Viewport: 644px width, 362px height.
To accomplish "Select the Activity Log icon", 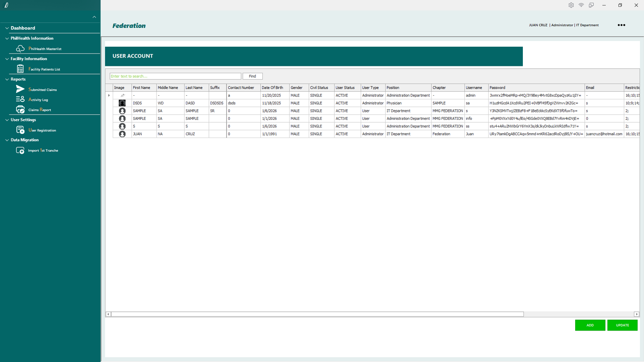I will (20, 99).
